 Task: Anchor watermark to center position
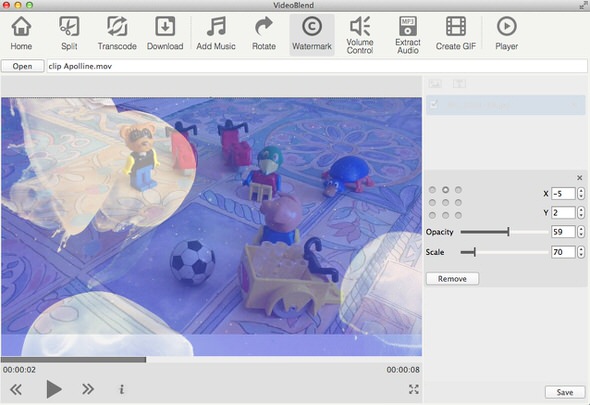(x=446, y=202)
